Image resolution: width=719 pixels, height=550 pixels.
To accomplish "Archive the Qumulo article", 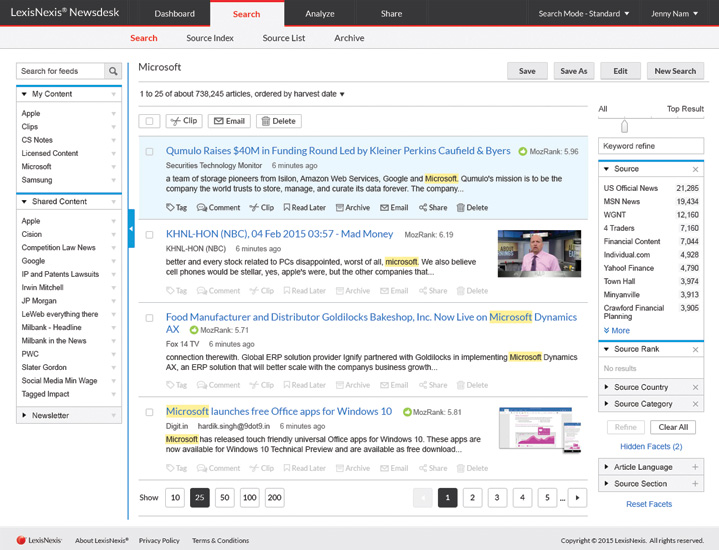I will tap(352, 208).
